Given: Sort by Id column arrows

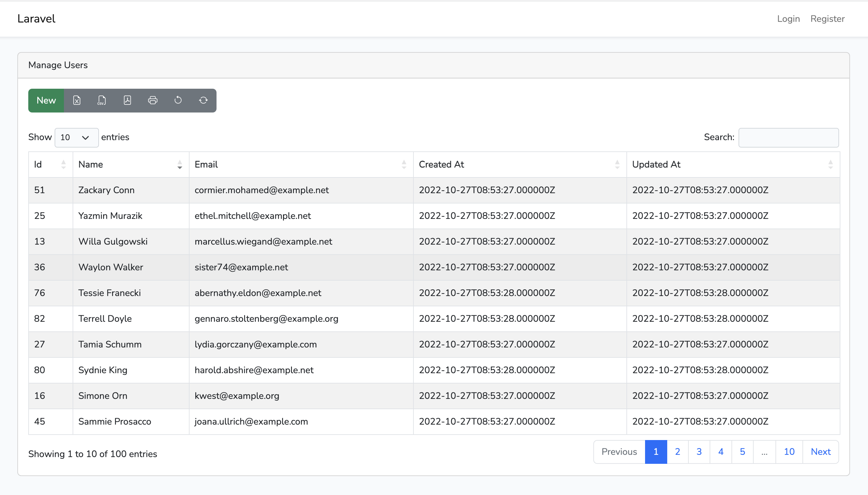Looking at the screenshot, I should 64,165.
